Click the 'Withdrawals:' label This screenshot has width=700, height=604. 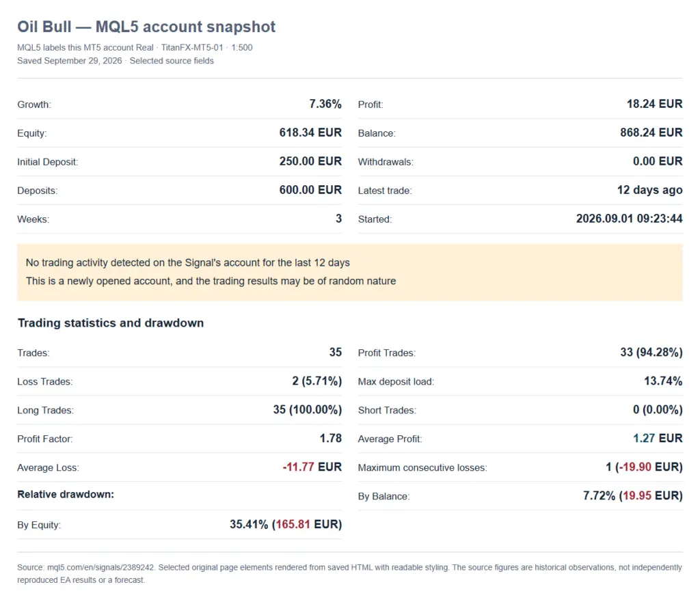(x=386, y=162)
